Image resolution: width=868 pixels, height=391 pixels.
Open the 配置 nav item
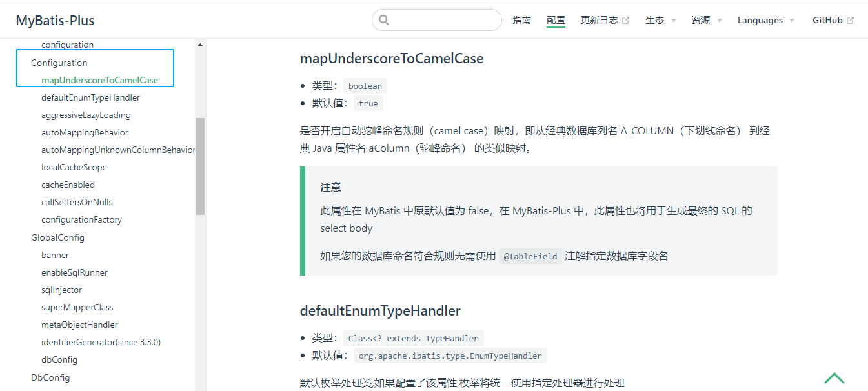pyautogui.click(x=556, y=20)
